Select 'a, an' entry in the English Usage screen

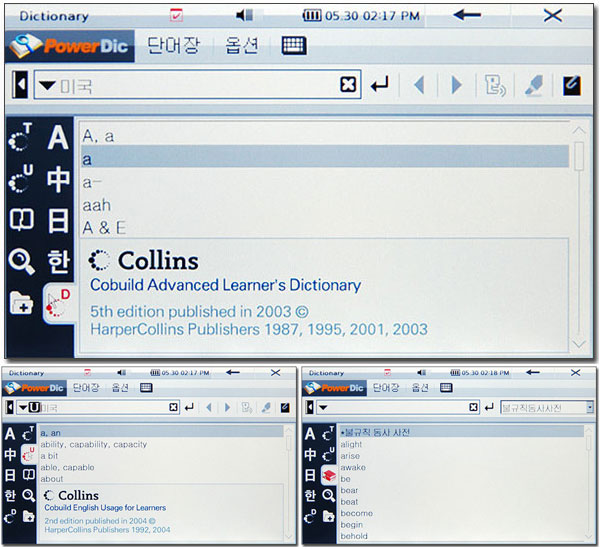point(162,432)
